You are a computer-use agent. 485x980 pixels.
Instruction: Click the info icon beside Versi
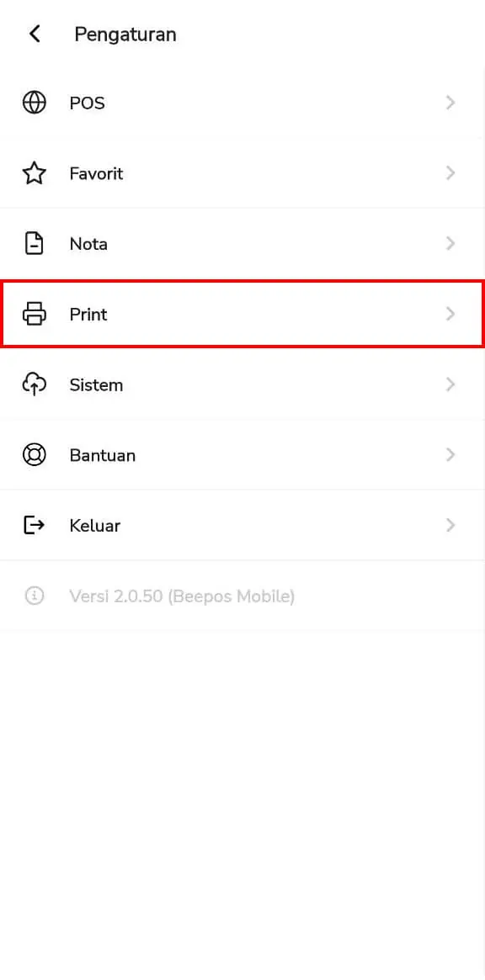34,596
